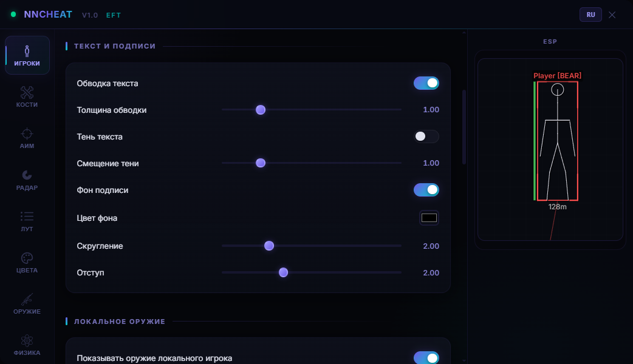633x364 pixels.
Task: Switch language with the RU button
Action: pos(590,15)
